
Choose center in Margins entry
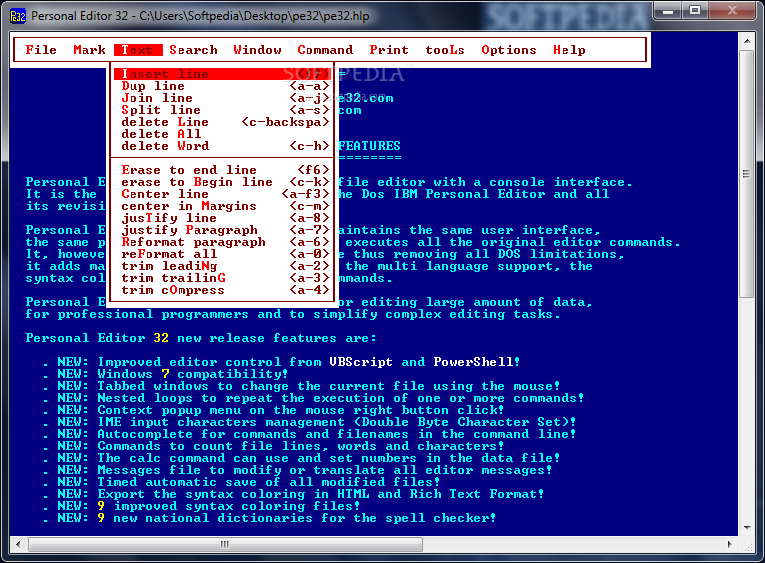222,206
